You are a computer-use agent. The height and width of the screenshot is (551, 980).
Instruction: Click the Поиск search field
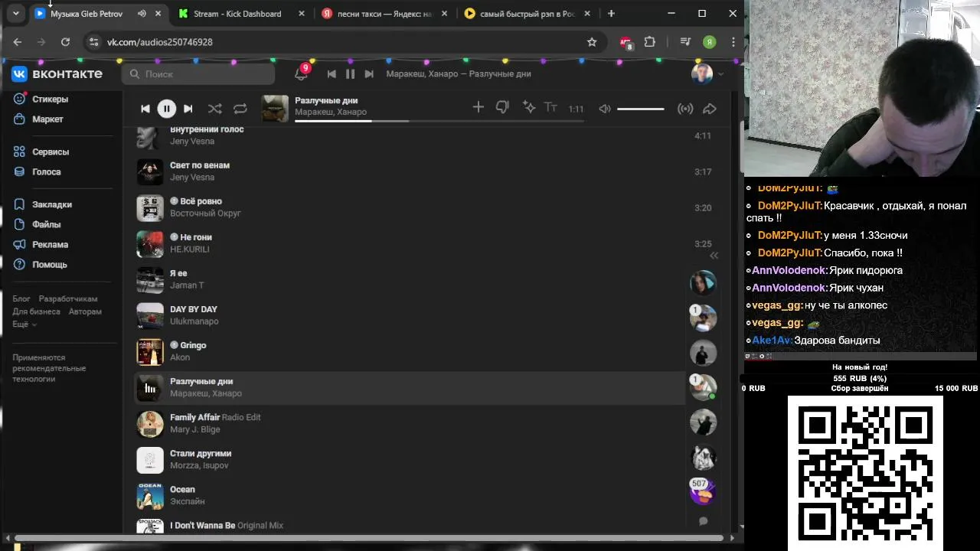pos(198,74)
